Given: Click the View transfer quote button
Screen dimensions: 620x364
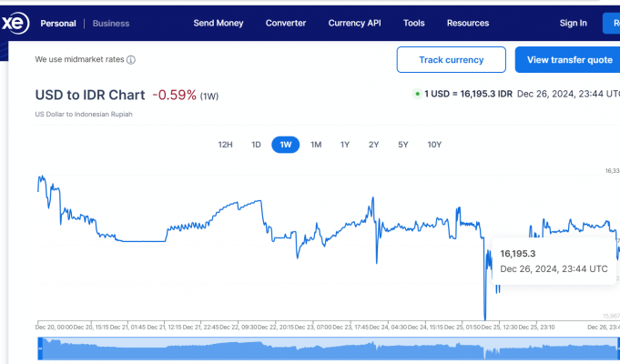Looking at the screenshot, I should [x=569, y=60].
